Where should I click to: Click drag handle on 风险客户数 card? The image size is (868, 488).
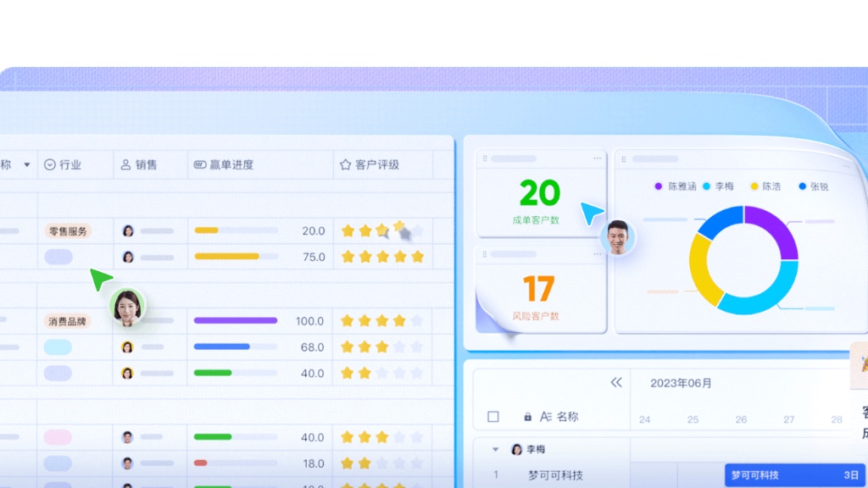(x=485, y=254)
